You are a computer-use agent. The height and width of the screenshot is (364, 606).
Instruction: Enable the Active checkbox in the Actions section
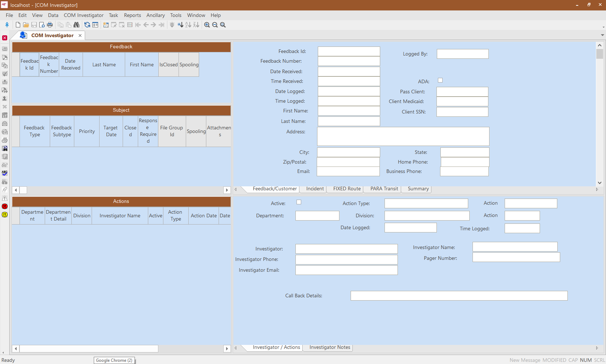299,202
